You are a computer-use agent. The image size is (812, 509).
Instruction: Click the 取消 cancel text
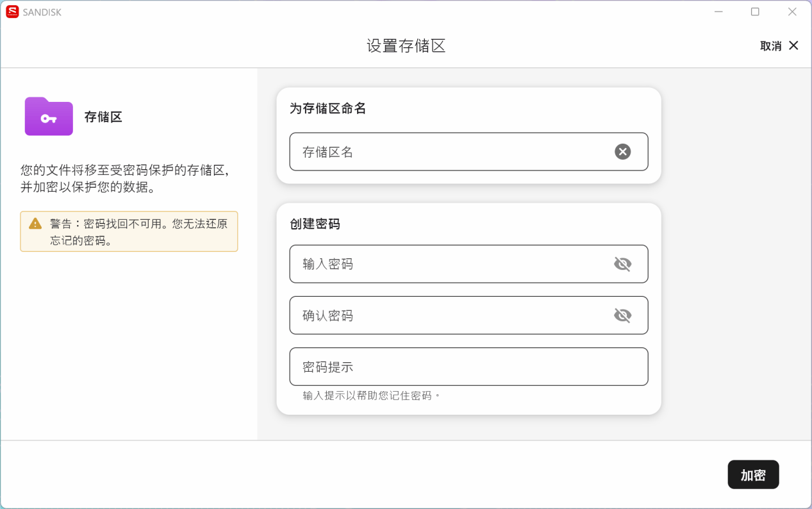point(770,46)
